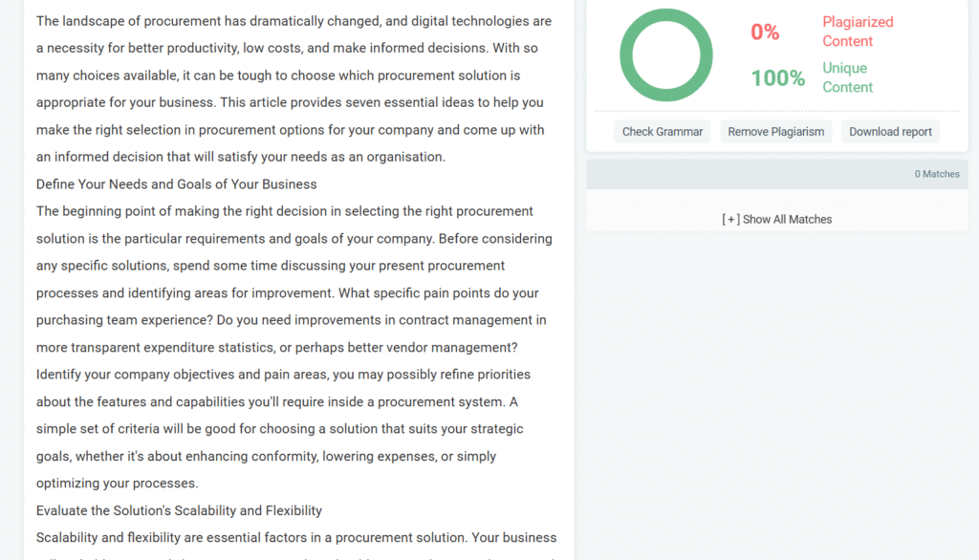Place cursor on line starting 'The landscape of procurement'
The height and width of the screenshot is (560, 979).
coord(294,21)
